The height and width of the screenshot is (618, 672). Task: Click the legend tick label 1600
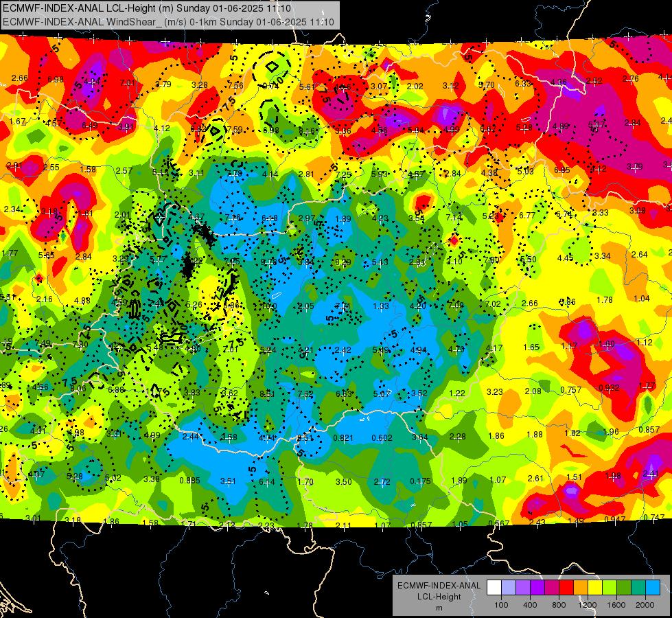tap(616, 605)
